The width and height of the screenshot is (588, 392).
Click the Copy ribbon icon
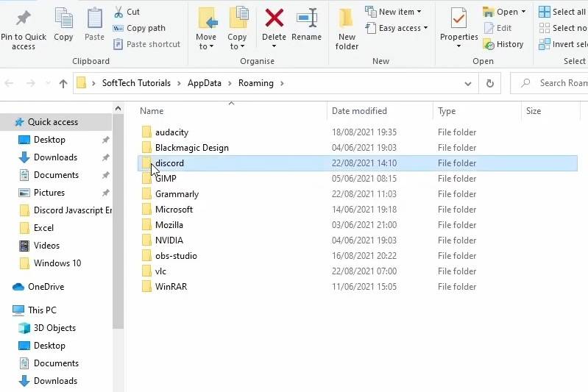[x=63, y=18]
